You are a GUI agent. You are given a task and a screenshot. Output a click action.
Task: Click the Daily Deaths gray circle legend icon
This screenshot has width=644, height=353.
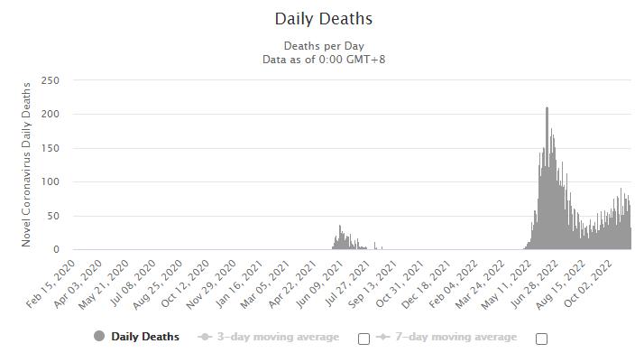(x=99, y=336)
